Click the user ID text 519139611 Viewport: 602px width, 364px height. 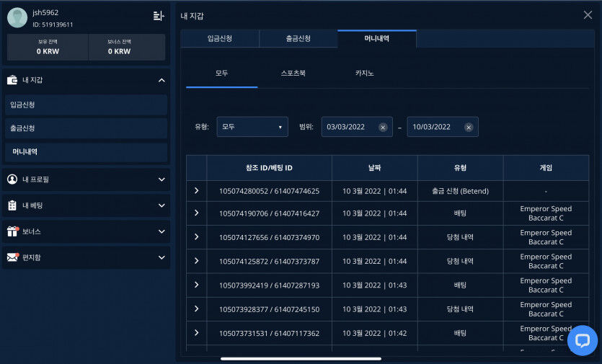[57, 25]
